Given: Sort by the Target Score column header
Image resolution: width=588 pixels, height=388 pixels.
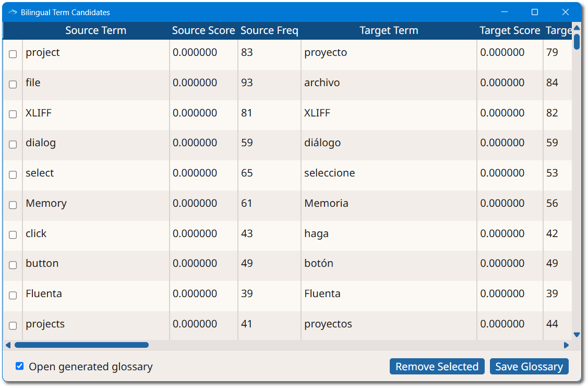Looking at the screenshot, I should (510, 30).
